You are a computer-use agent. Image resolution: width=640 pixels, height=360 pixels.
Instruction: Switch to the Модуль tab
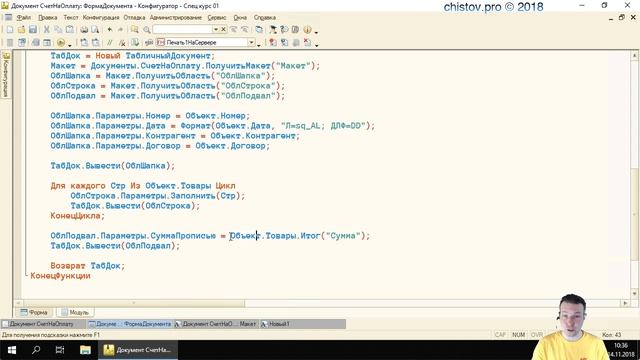75,312
